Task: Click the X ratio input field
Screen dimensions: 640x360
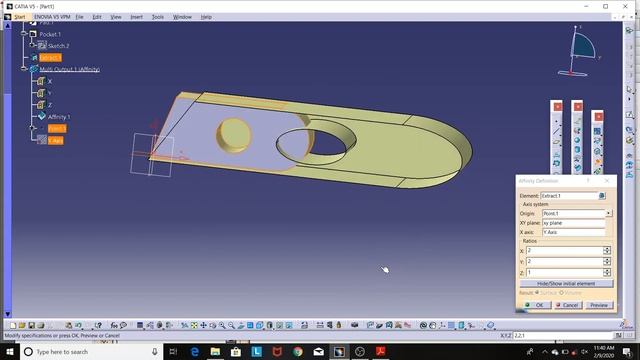Action: tap(564, 250)
